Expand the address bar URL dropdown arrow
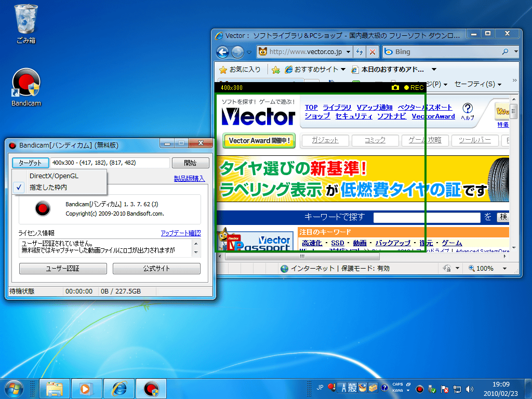Screen dimensions: 532x399 348,52
